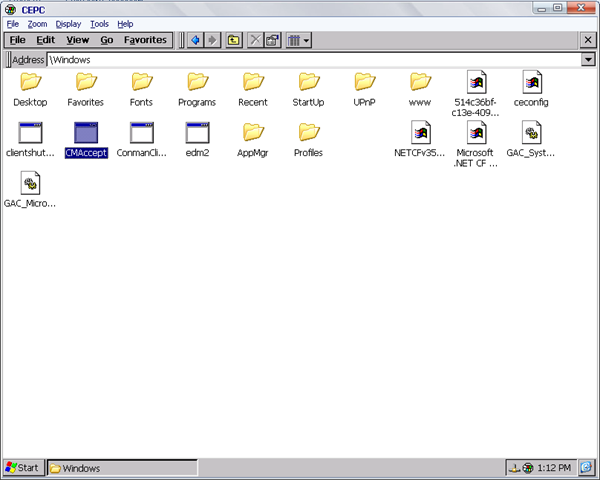Open the CEPC Help menu
This screenshot has height=480, width=600.
click(x=125, y=24)
